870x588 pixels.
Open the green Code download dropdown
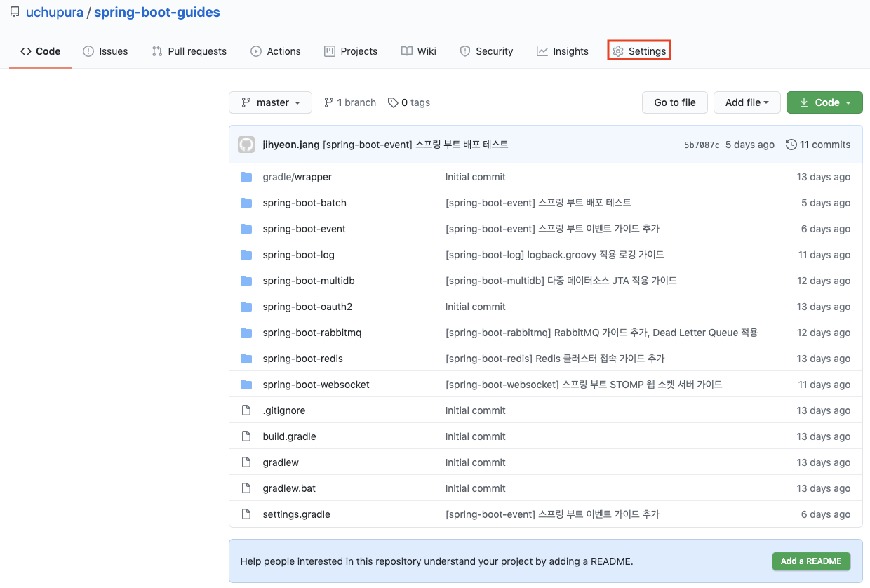click(824, 102)
